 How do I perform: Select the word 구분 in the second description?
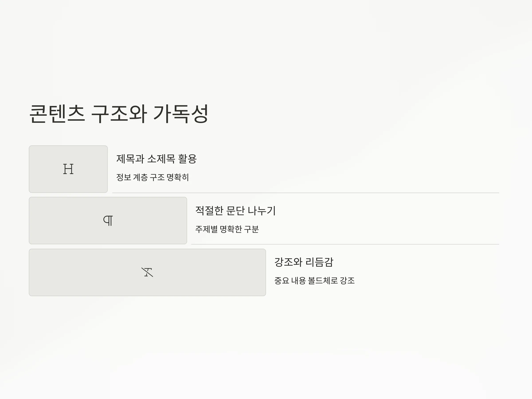[x=251, y=229]
